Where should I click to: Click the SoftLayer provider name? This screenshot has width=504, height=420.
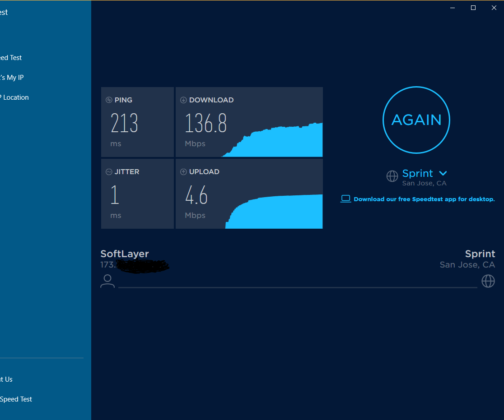pos(124,254)
